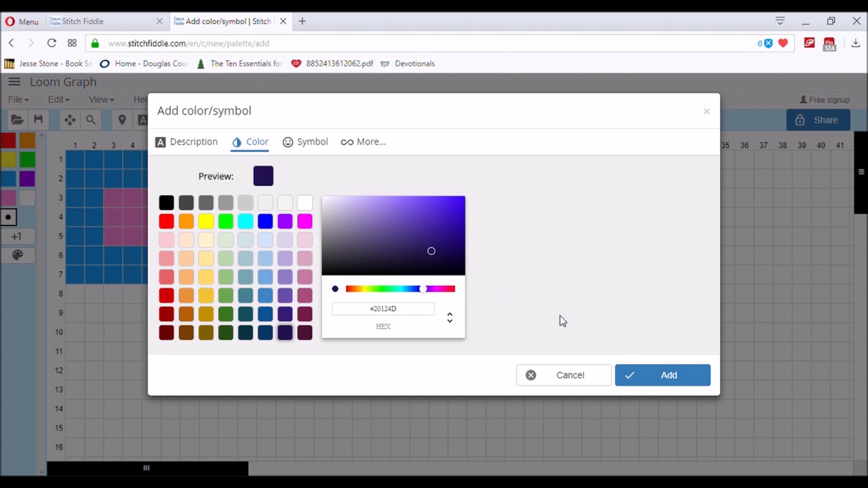
Task: Select the black dot symbol swatch
Action: pyautogui.click(x=8, y=218)
